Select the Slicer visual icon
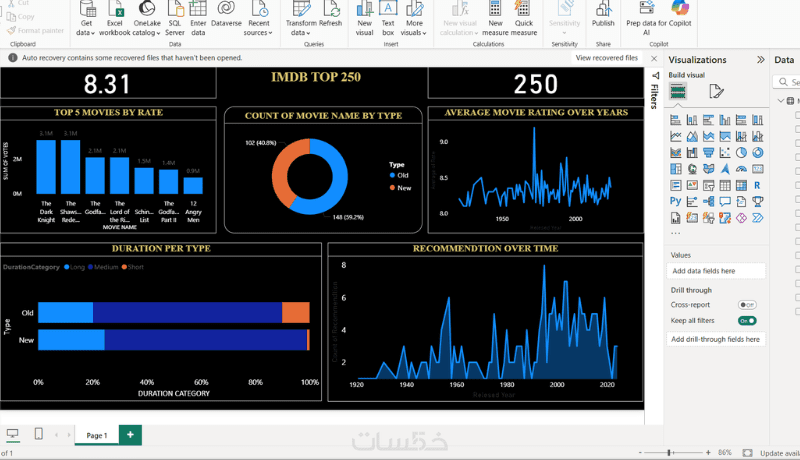This screenshot has height=460, width=800. tap(708, 185)
